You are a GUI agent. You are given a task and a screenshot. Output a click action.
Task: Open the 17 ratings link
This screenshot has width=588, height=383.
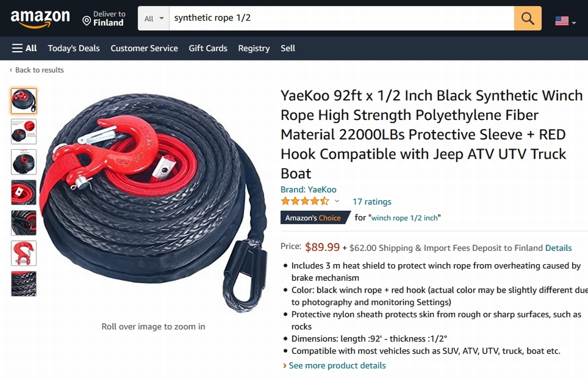click(x=372, y=201)
